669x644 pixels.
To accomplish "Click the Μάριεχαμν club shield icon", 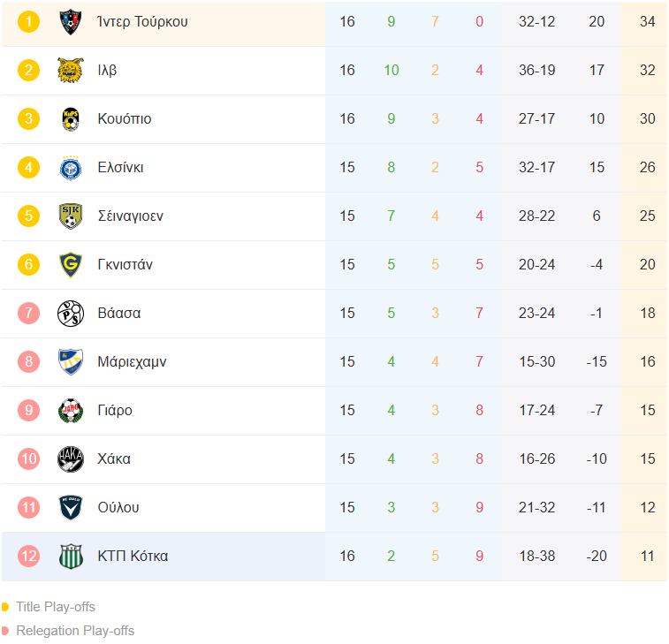I will [x=71, y=362].
